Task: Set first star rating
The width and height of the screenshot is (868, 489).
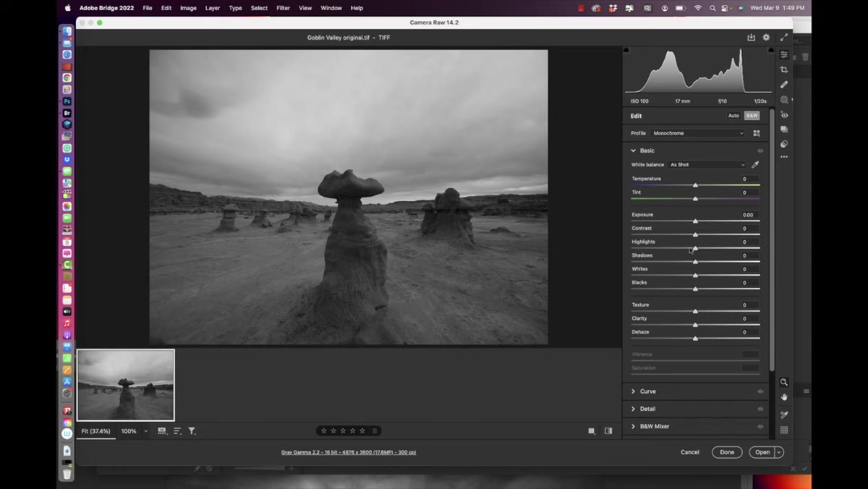Action: [x=324, y=430]
